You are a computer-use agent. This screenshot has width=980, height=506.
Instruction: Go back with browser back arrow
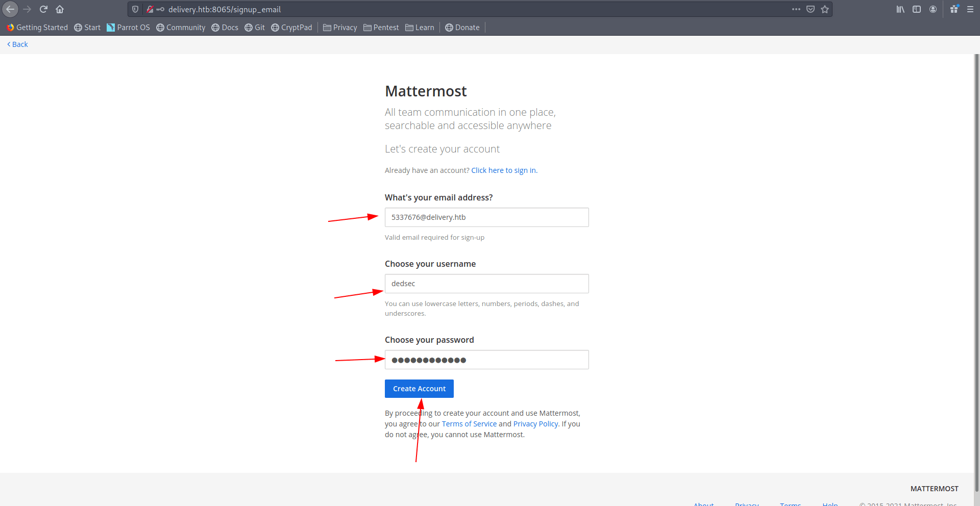[10, 9]
